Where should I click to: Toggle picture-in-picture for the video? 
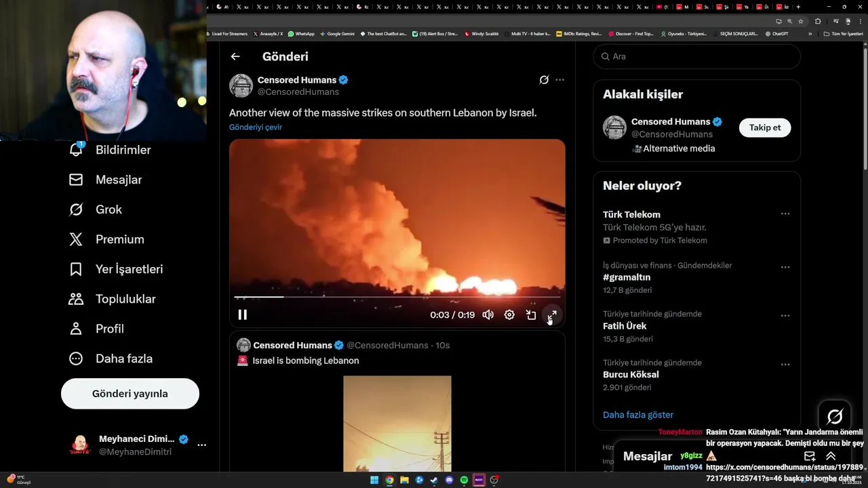[531, 314]
